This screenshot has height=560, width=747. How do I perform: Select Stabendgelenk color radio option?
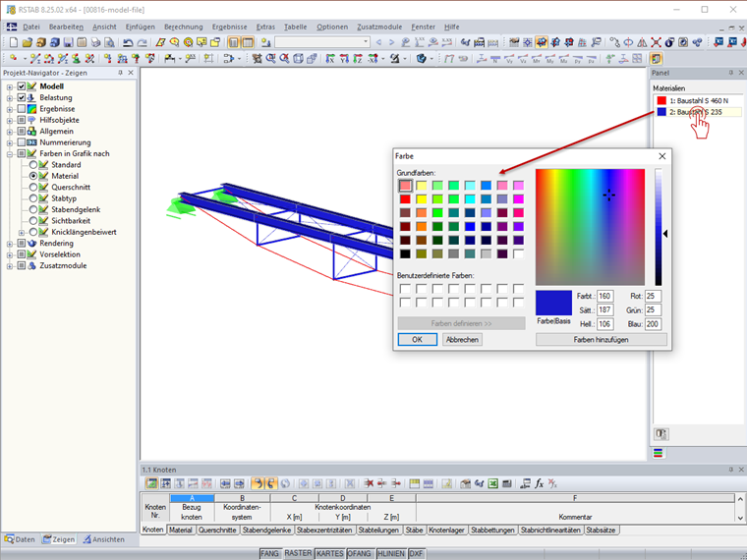(32, 209)
